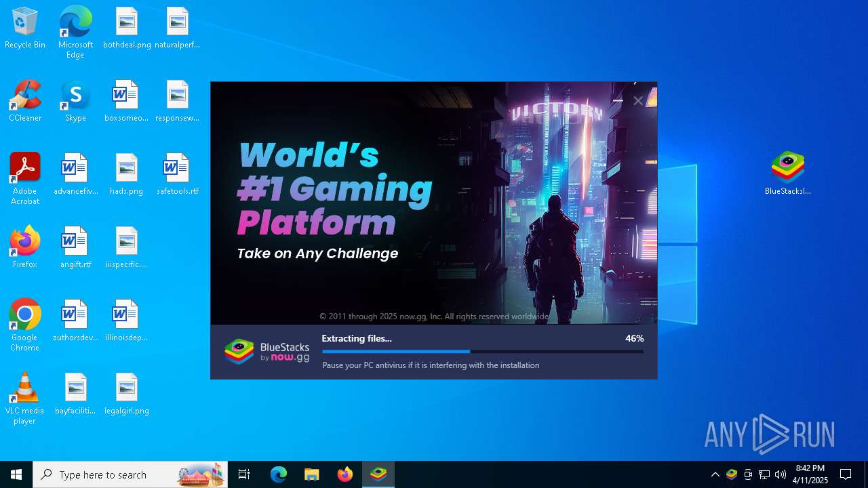Select responsew image file on desktop
Viewport: 868px width, 488px height.
[177, 102]
